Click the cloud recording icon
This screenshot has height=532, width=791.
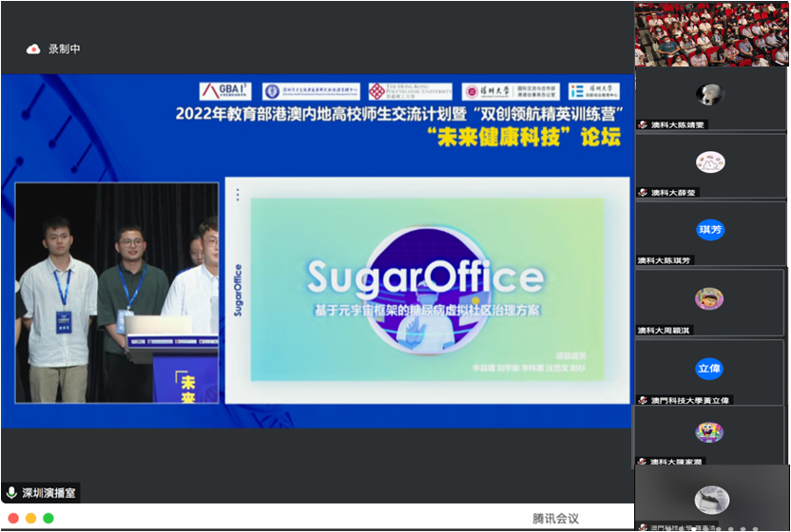(x=33, y=49)
